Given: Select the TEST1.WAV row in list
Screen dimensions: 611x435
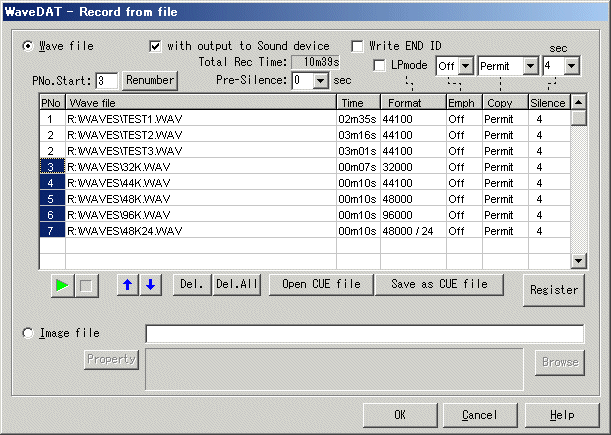Looking at the screenshot, I should [x=200, y=119].
